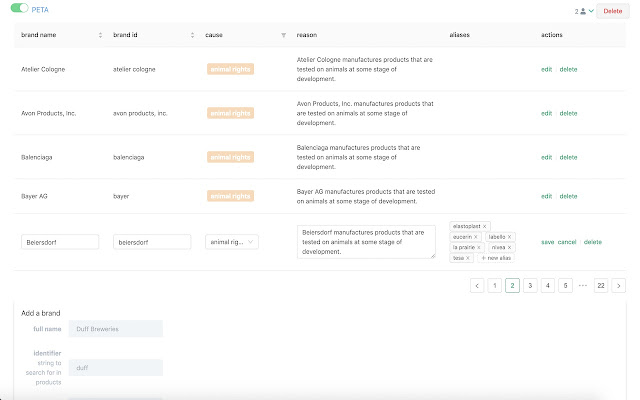Toggle the PETA switch off
The image size is (640, 400).
[19, 8]
